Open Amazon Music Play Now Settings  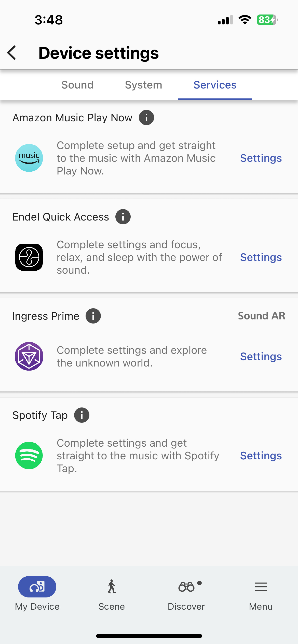pos(261,158)
